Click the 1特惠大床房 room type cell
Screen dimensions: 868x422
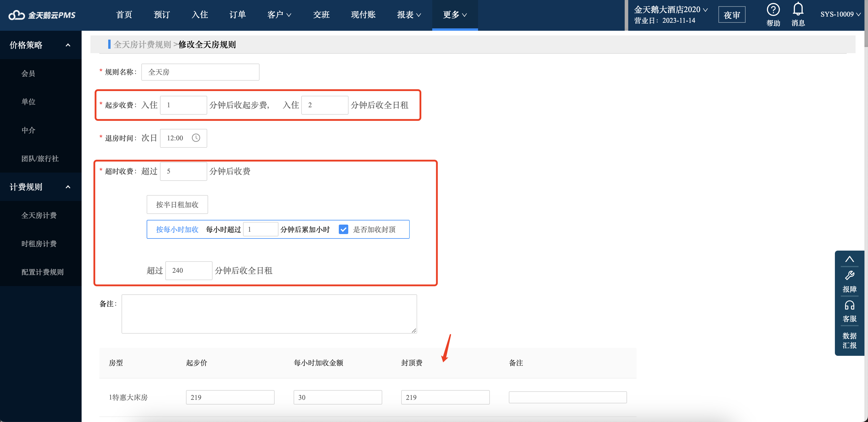128,397
